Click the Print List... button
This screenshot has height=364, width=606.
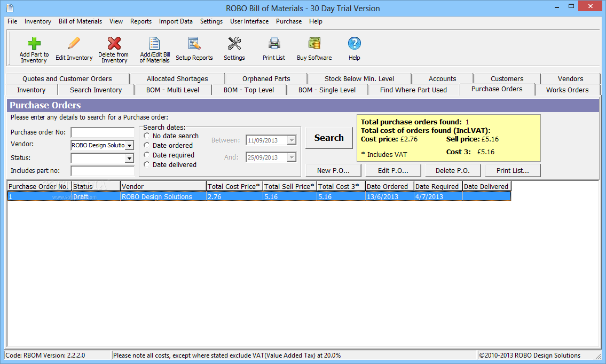coord(513,170)
